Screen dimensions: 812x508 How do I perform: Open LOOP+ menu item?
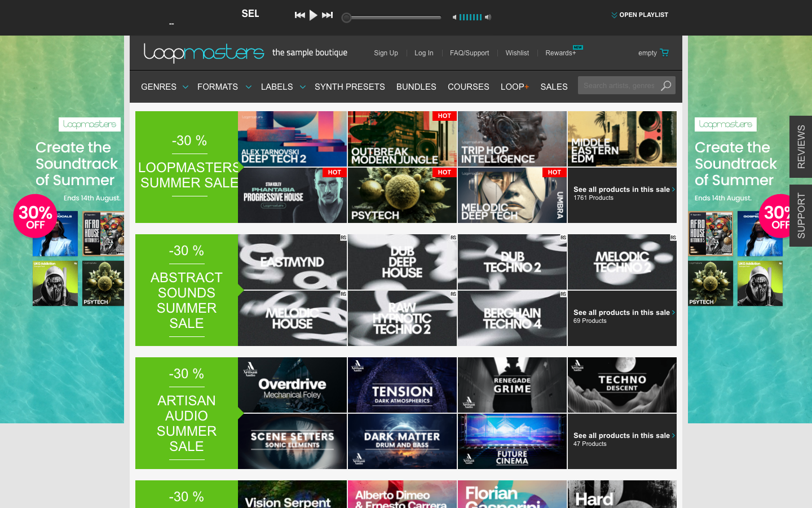pyautogui.click(x=514, y=87)
